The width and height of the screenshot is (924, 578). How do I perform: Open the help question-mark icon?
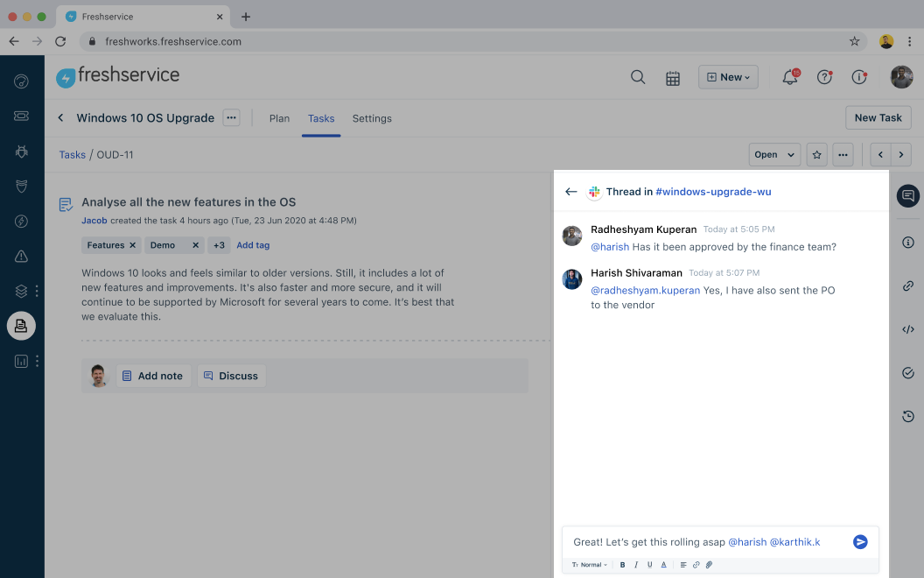(x=824, y=77)
